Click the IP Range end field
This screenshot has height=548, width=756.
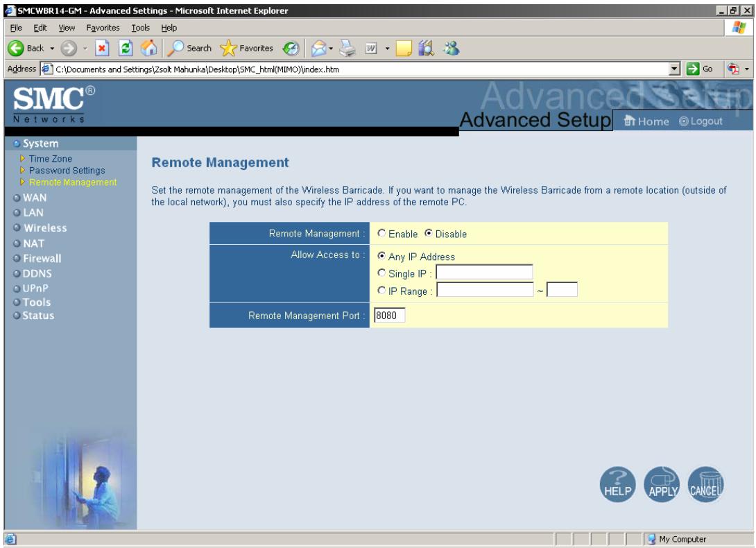[x=562, y=290]
